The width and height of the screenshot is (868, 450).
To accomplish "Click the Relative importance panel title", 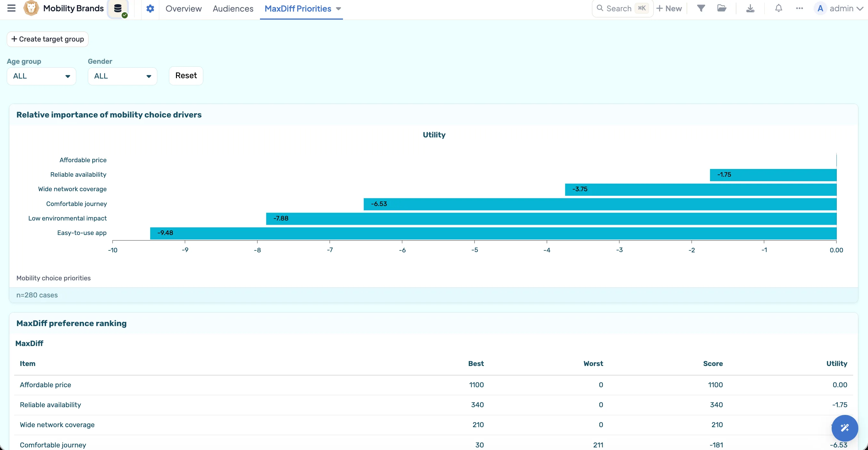I will (x=109, y=115).
